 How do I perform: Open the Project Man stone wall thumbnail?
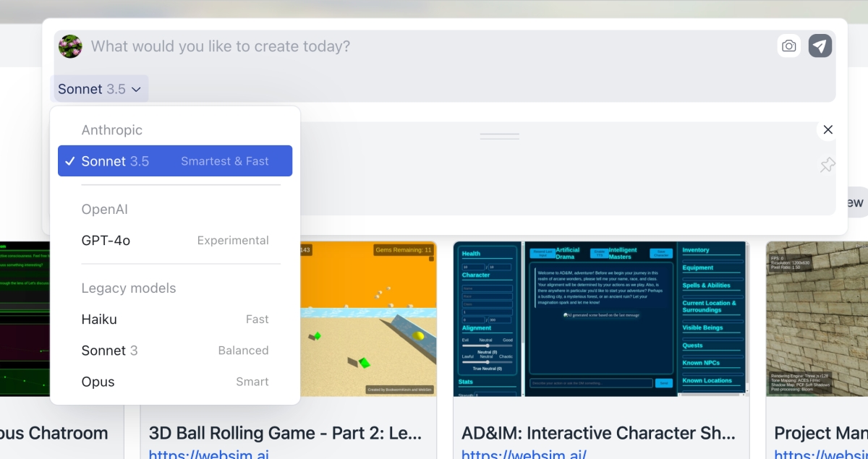click(x=817, y=319)
